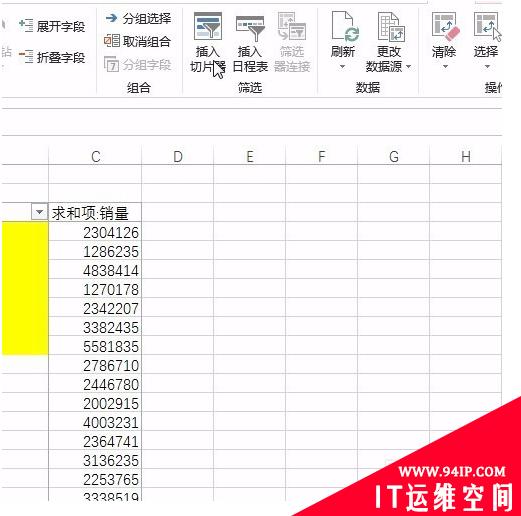Click Expand Field (展开字段)
Image resolution: width=521 pixels, height=516 pixels.
(52, 26)
